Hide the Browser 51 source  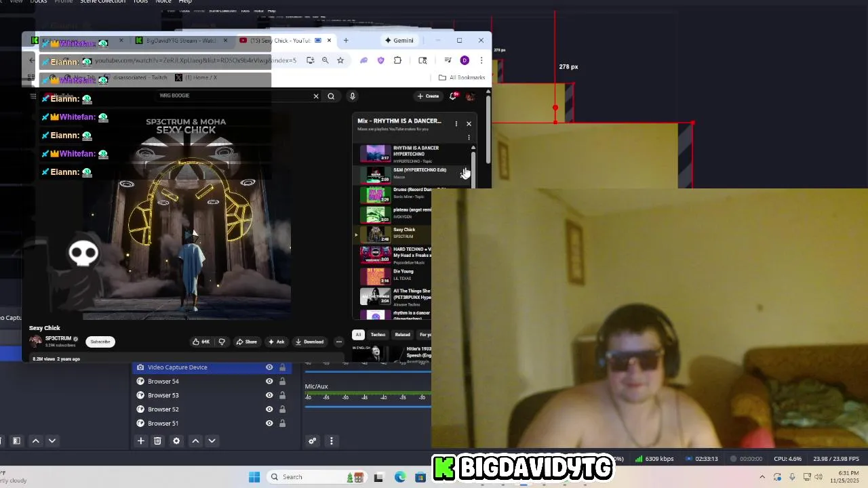coord(269,424)
